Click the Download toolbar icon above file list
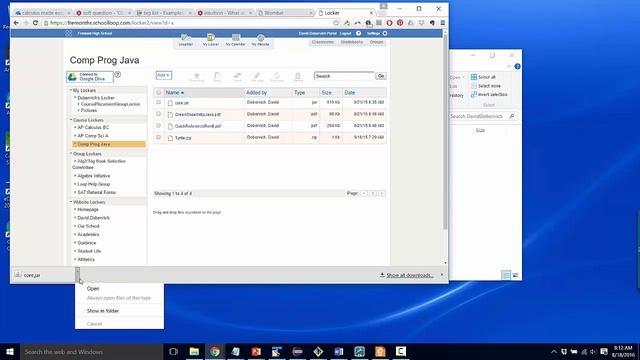The height and width of the screenshot is (360, 640). (x=196, y=76)
